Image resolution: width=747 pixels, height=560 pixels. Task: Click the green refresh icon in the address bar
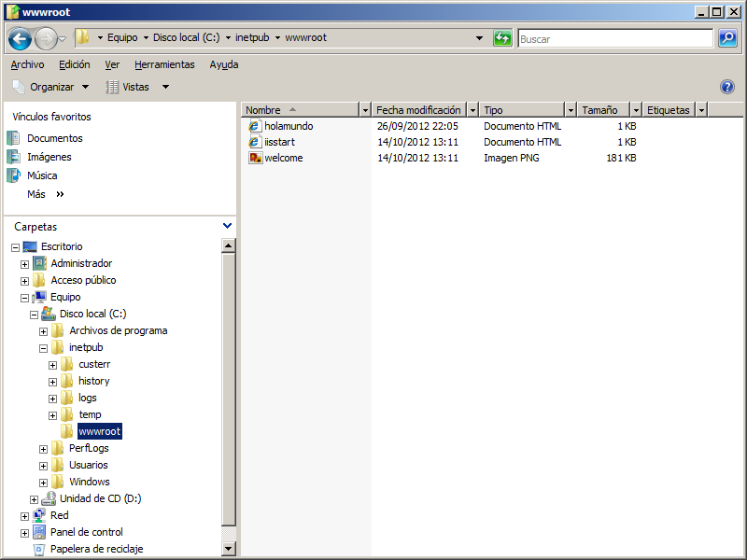pyautogui.click(x=502, y=38)
